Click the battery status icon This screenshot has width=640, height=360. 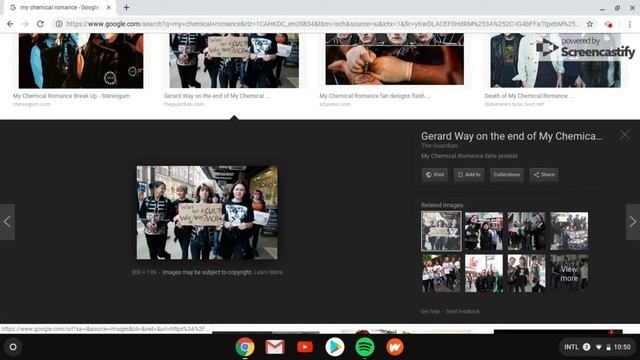pyautogui.click(x=608, y=347)
